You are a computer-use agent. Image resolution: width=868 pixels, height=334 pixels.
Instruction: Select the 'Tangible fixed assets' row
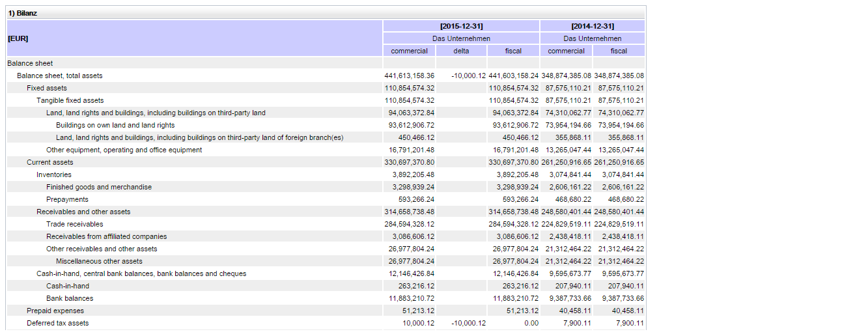pyautogui.click(x=70, y=100)
